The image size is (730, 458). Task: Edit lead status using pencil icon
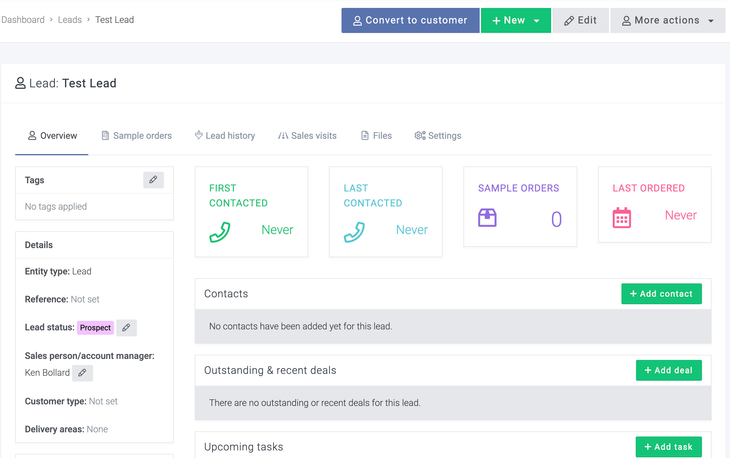[x=126, y=328]
